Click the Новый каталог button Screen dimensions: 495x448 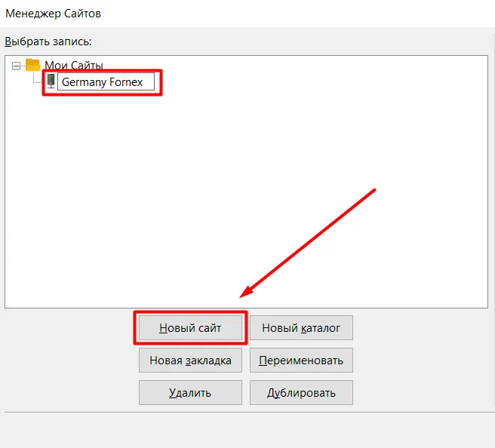(301, 328)
